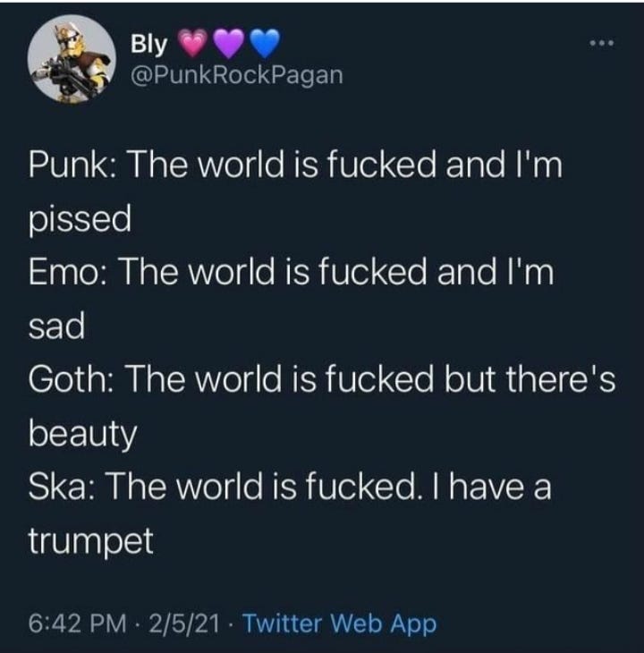This screenshot has height=653, width=644.
Task: Click the pink growing heart emoji
Action: pos(194,43)
